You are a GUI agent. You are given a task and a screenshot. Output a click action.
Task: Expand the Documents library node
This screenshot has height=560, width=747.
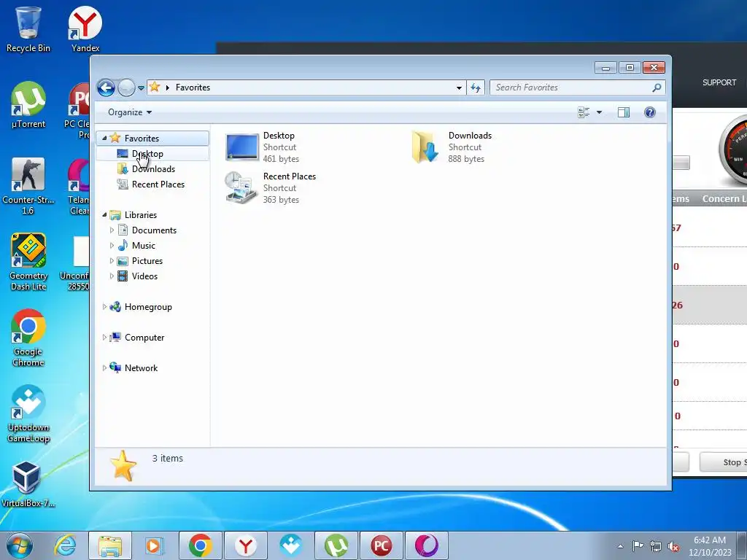(x=112, y=230)
